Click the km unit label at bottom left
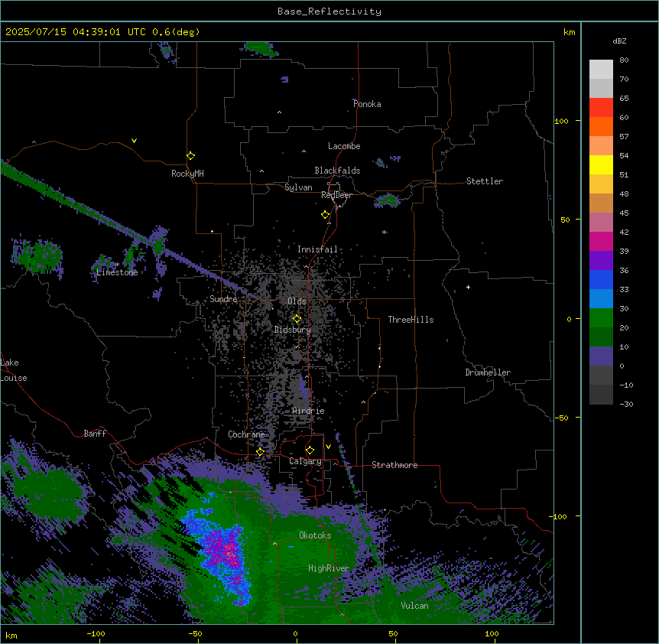Screen dimensions: 659x644 pos(11,635)
